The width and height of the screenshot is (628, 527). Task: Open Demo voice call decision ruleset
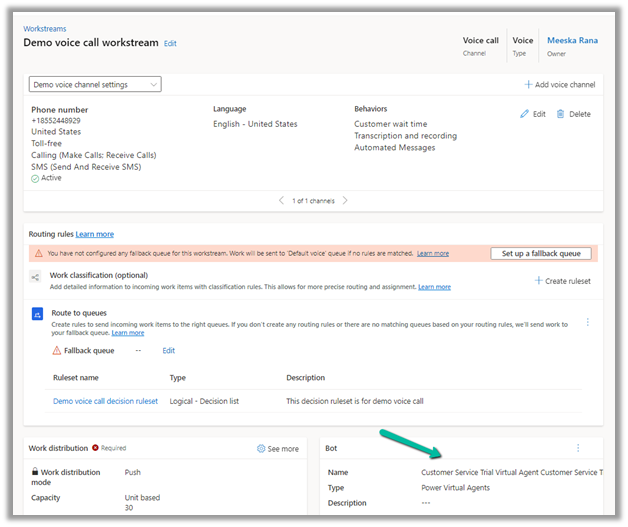tap(105, 401)
